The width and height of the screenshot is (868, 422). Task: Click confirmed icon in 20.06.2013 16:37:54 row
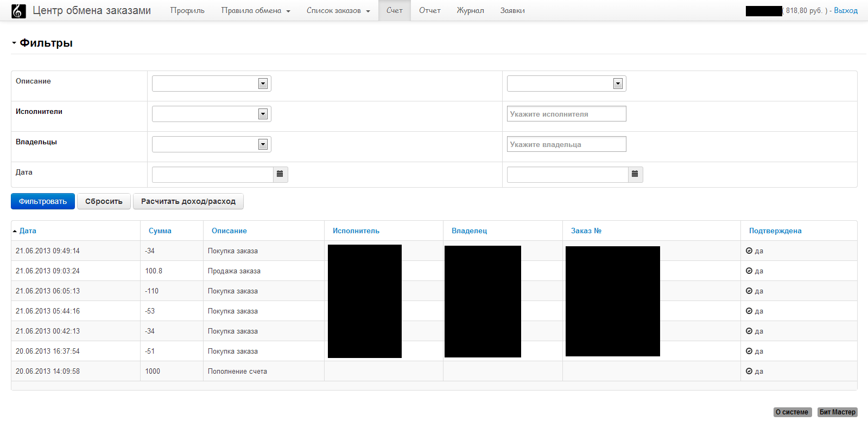[x=749, y=351]
